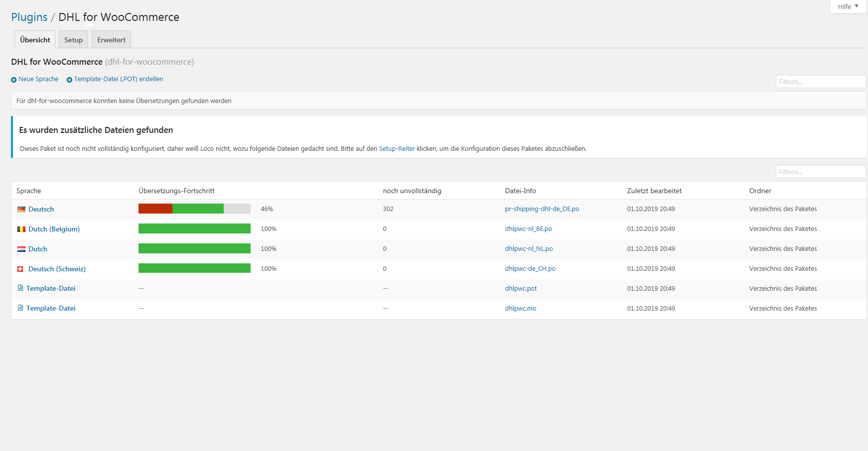Click the Netherlands flag icon beside Dutch
Image resolution: width=868 pixels, height=451 pixels.
(x=21, y=249)
